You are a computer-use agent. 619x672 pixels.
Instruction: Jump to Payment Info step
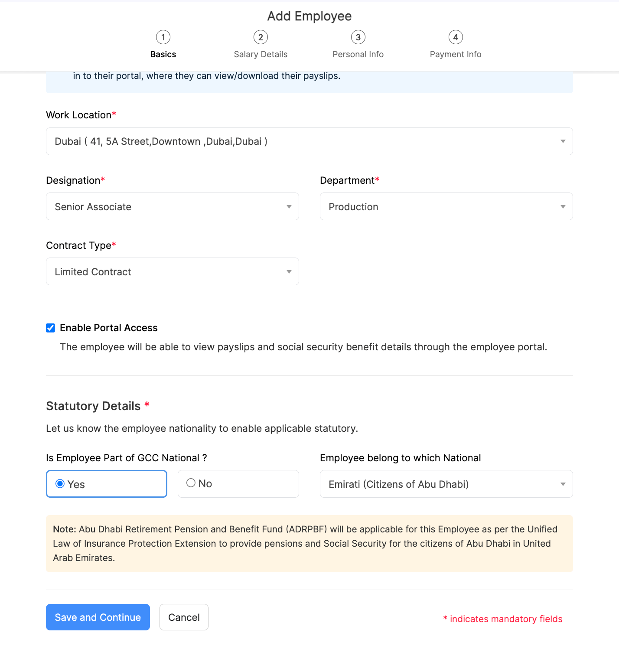456,54
